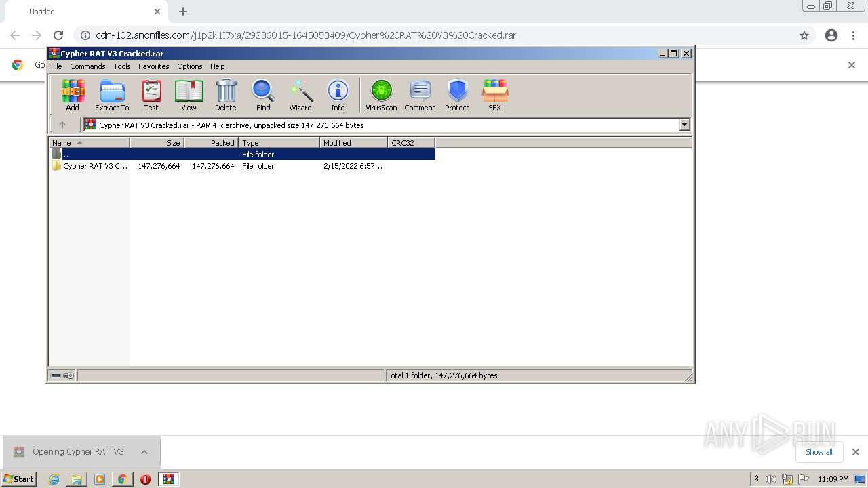Switch to Chrome in the taskbar
The width and height of the screenshot is (868, 488).
(x=123, y=479)
